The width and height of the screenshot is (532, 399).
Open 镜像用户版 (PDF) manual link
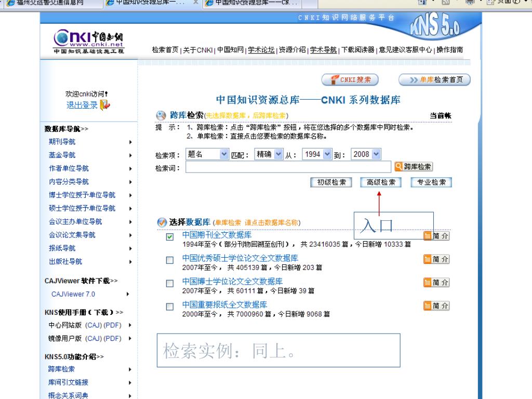point(112,338)
